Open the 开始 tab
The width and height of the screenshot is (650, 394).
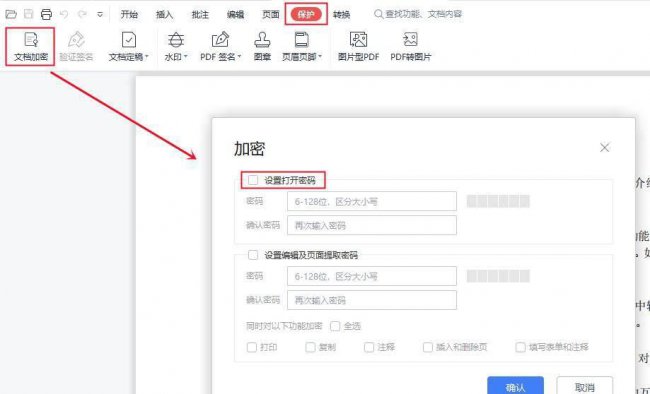129,15
